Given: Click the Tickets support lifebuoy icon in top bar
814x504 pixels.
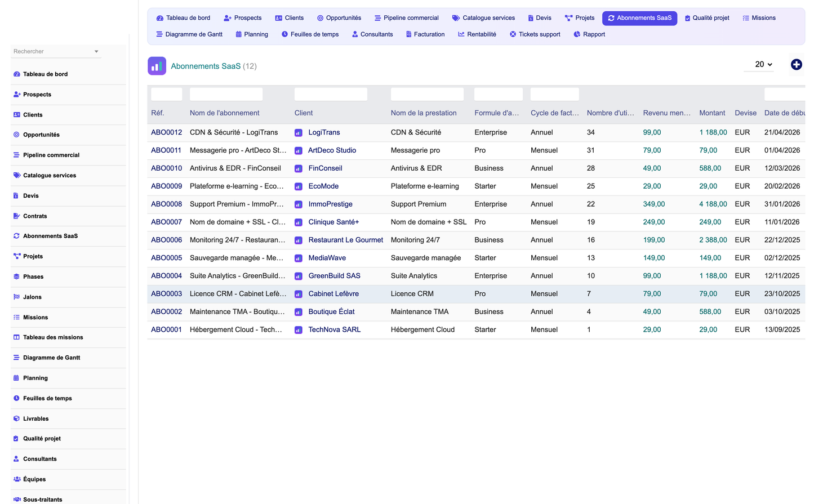Looking at the screenshot, I should tap(513, 34).
